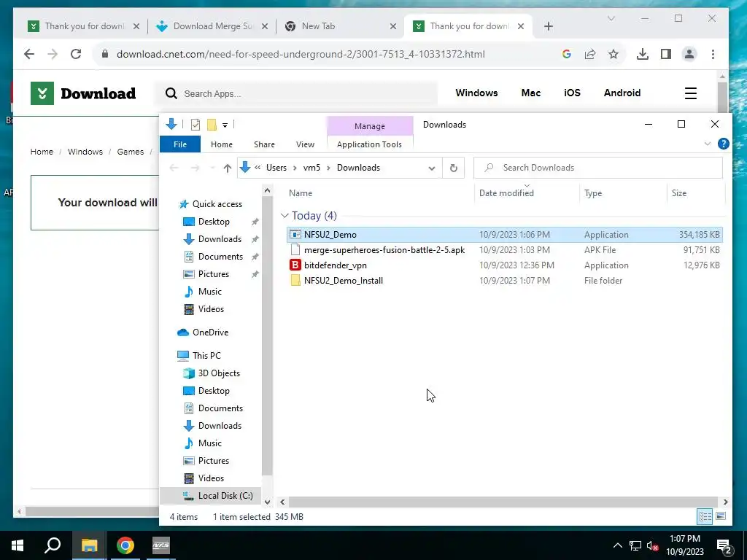Switch to Download Merge Su Chrome tab

coord(212,26)
